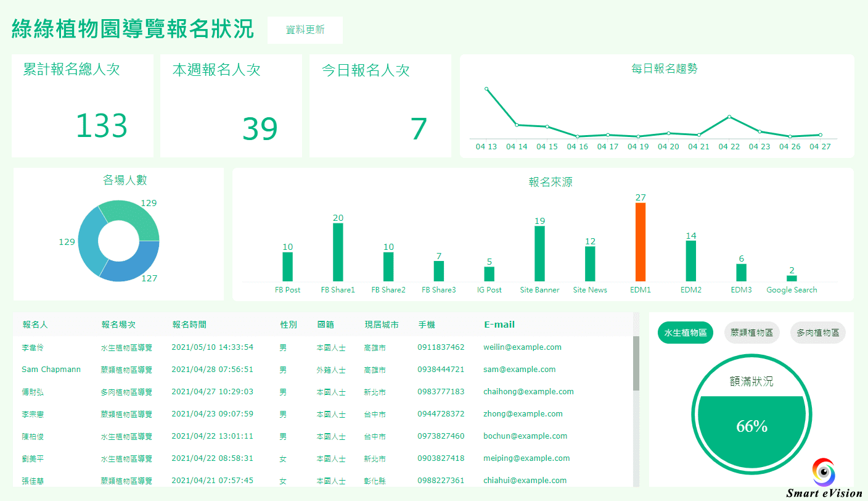The height and width of the screenshot is (501, 868).
Task: Click the 報名場次 column header
Action: tap(118, 325)
